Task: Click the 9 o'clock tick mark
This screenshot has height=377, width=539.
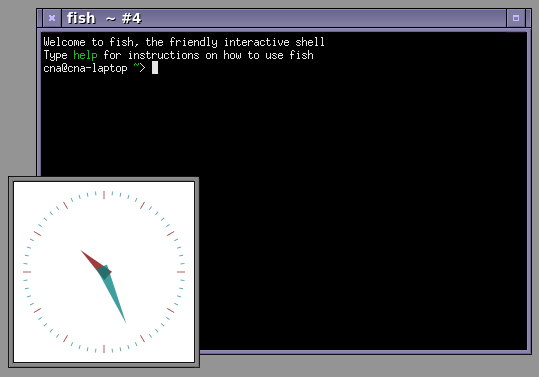Action: [x=27, y=272]
